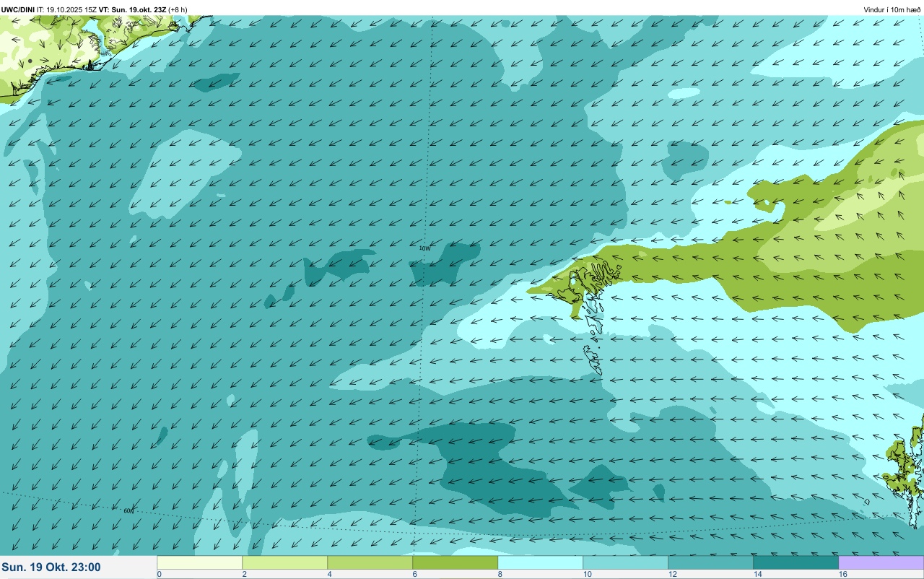The width and height of the screenshot is (924, 579).
Task: Click the legend value '6'
Action: (414, 574)
